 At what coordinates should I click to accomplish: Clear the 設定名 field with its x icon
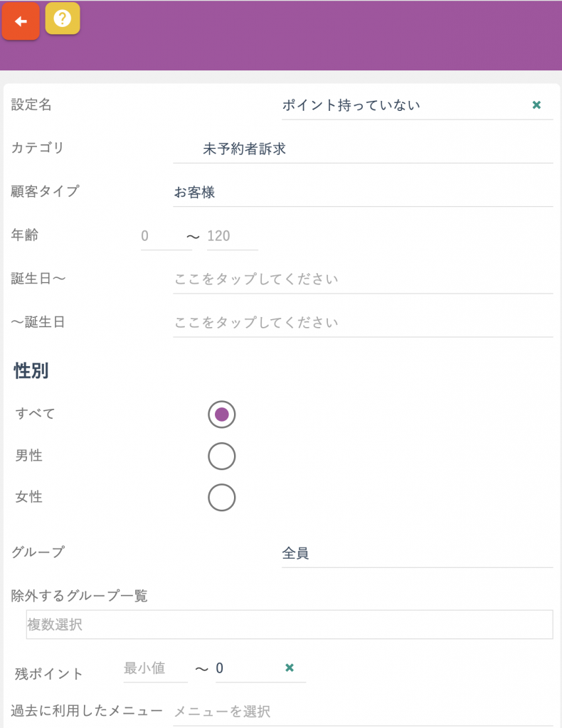point(536,105)
